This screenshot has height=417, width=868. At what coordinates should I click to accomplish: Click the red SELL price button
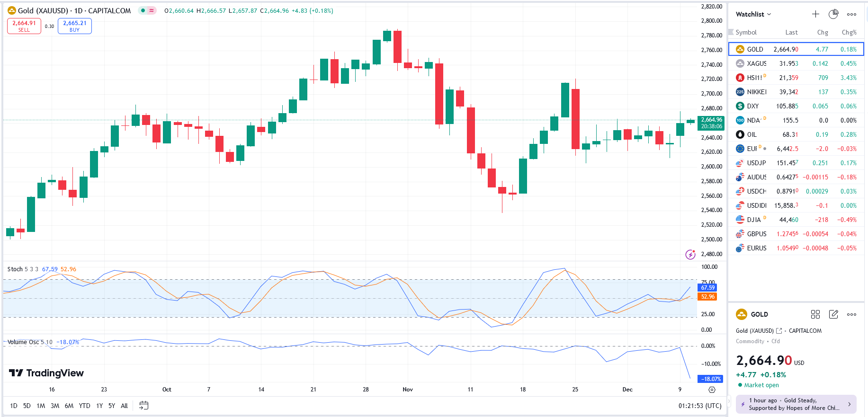(x=24, y=26)
